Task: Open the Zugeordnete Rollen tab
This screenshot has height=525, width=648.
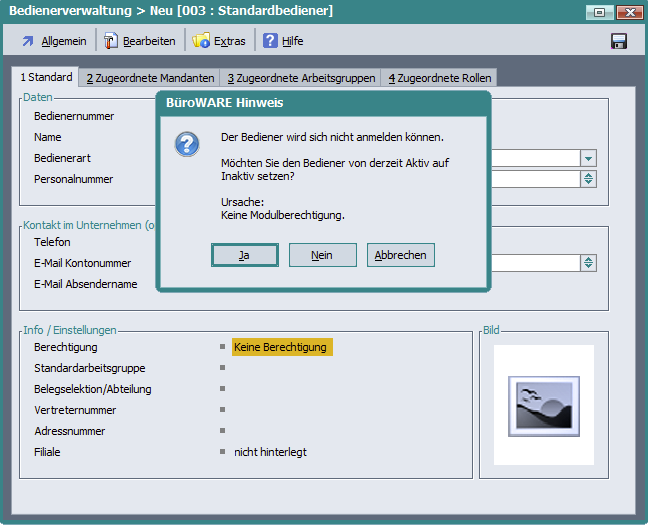Action: coord(441,78)
